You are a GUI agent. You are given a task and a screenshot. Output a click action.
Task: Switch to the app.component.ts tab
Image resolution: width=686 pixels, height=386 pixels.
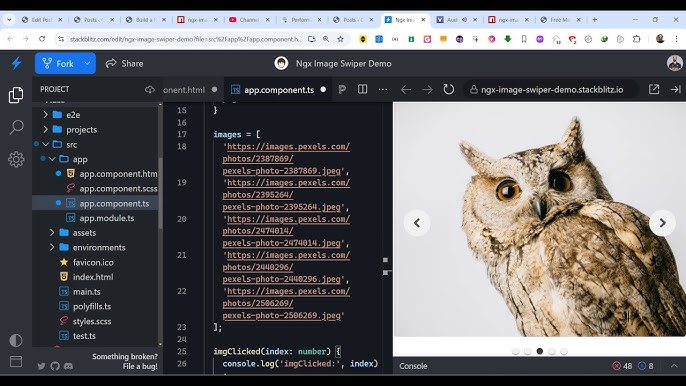point(278,90)
